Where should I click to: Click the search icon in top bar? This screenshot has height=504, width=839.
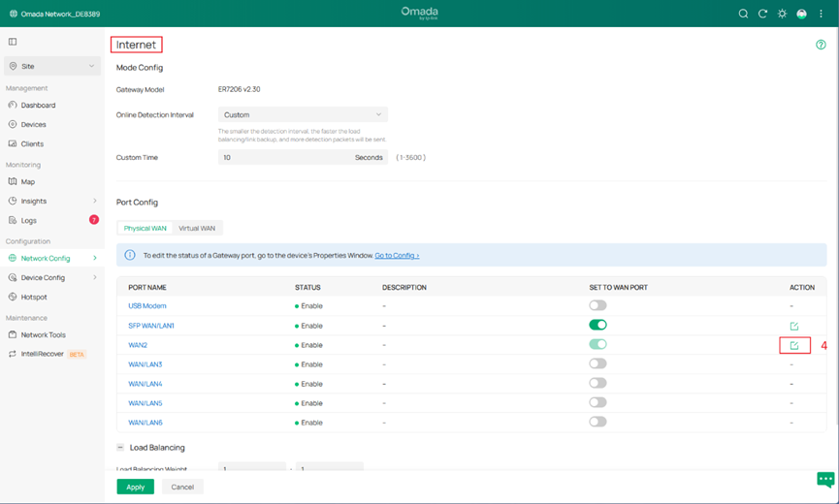(743, 14)
